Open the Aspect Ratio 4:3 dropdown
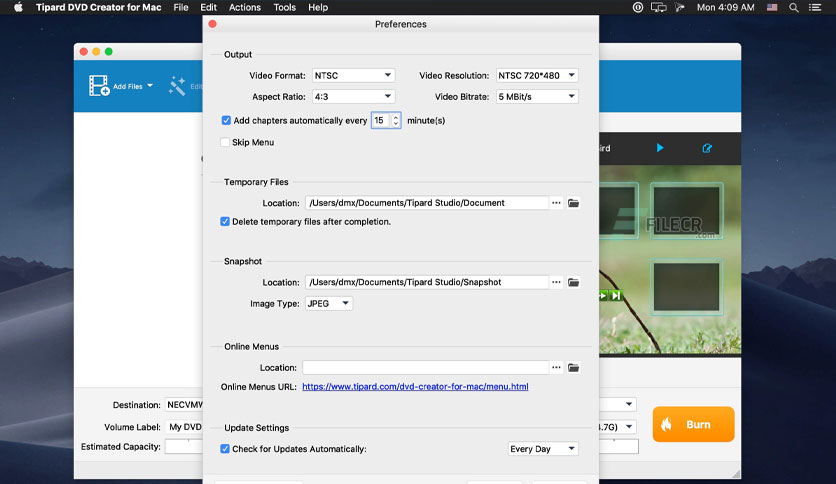The width and height of the screenshot is (836, 484). click(353, 96)
